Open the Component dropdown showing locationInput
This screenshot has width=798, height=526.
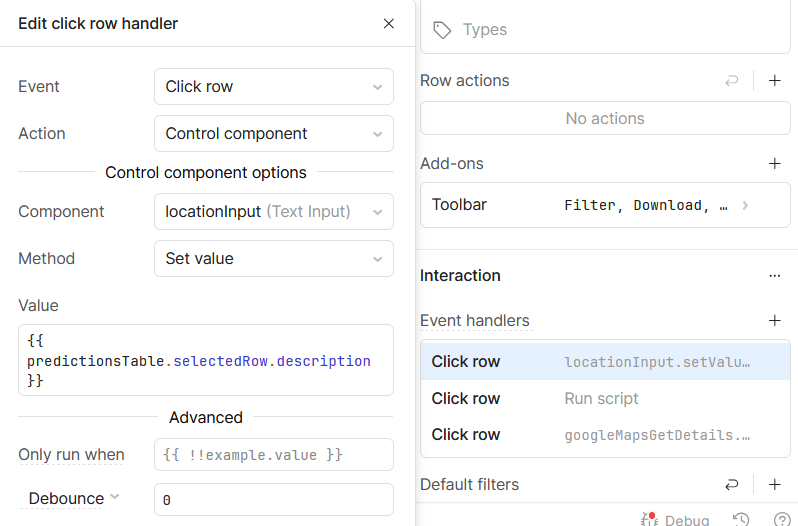tap(274, 211)
